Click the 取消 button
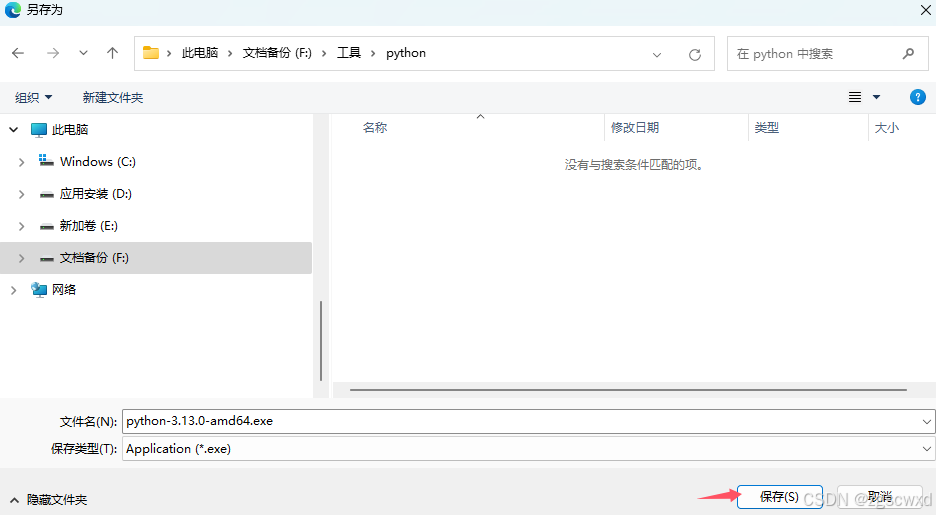The width and height of the screenshot is (936, 515). point(879,497)
